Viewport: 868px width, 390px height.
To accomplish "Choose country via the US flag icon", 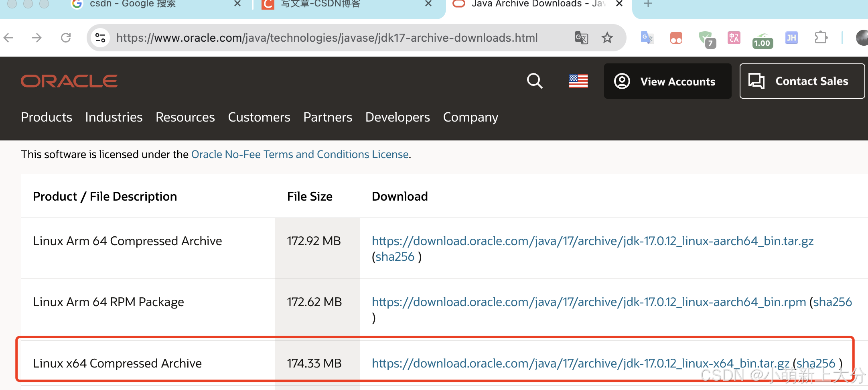I will [578, 81].
